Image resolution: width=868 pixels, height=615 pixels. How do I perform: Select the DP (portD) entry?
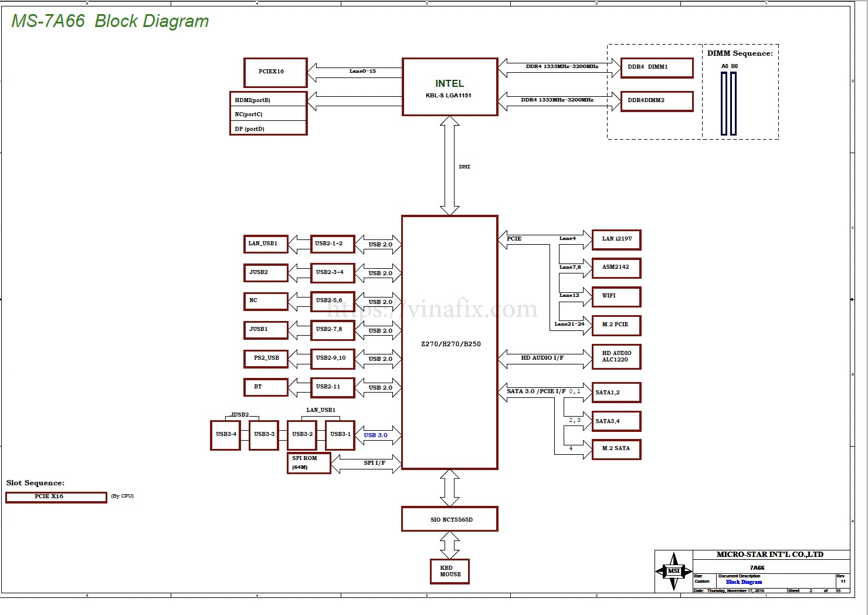pyautogui.click(x=268, y=128)
